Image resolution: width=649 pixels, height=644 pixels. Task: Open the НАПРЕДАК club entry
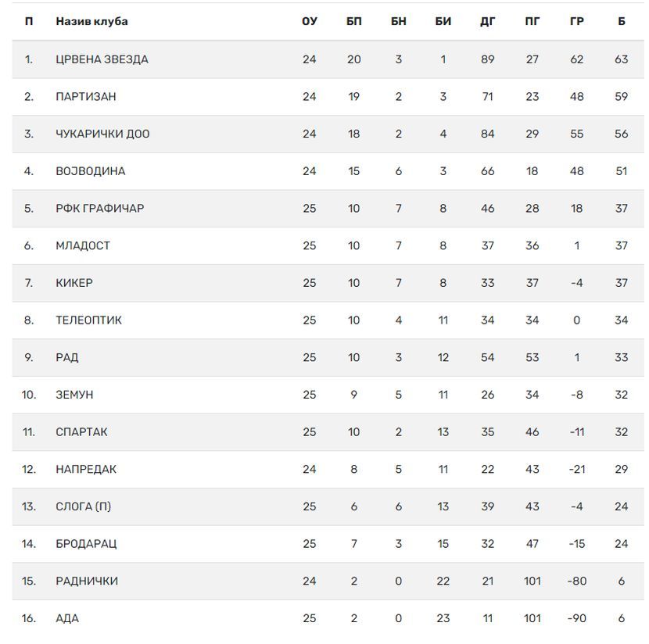pyautogui.click(x=86, y=469)
